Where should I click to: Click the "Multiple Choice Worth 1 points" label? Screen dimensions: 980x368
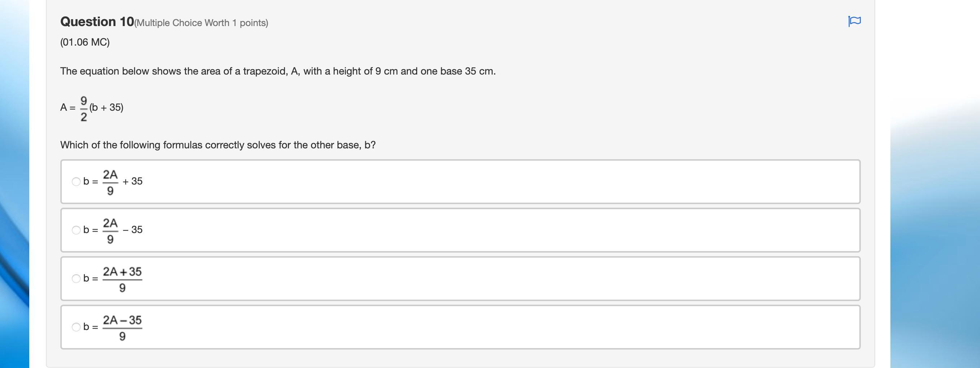201,23
